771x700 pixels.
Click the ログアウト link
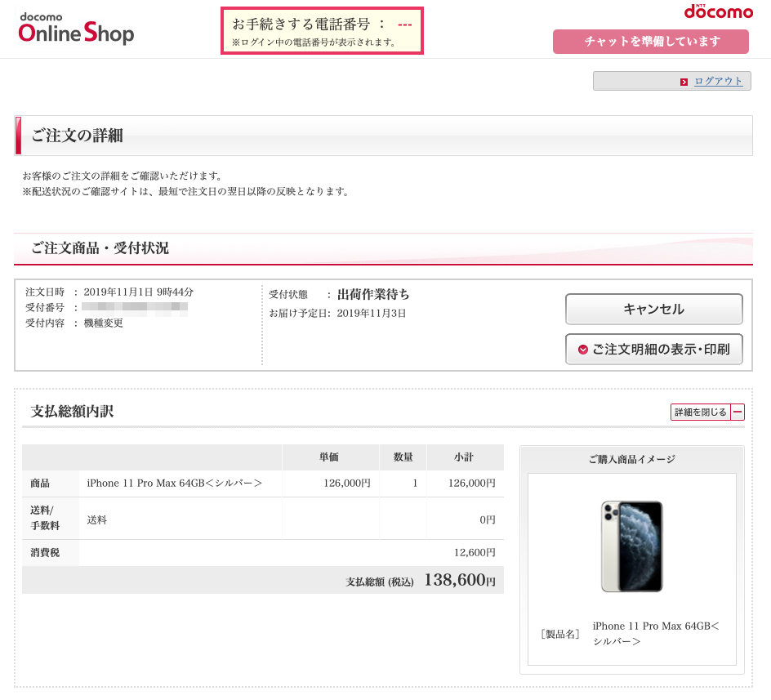tap(718, 81)
